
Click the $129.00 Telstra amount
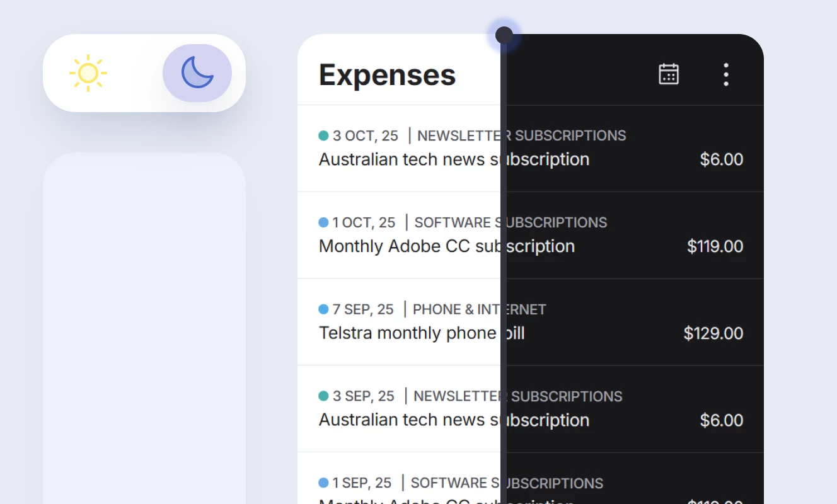713,333
